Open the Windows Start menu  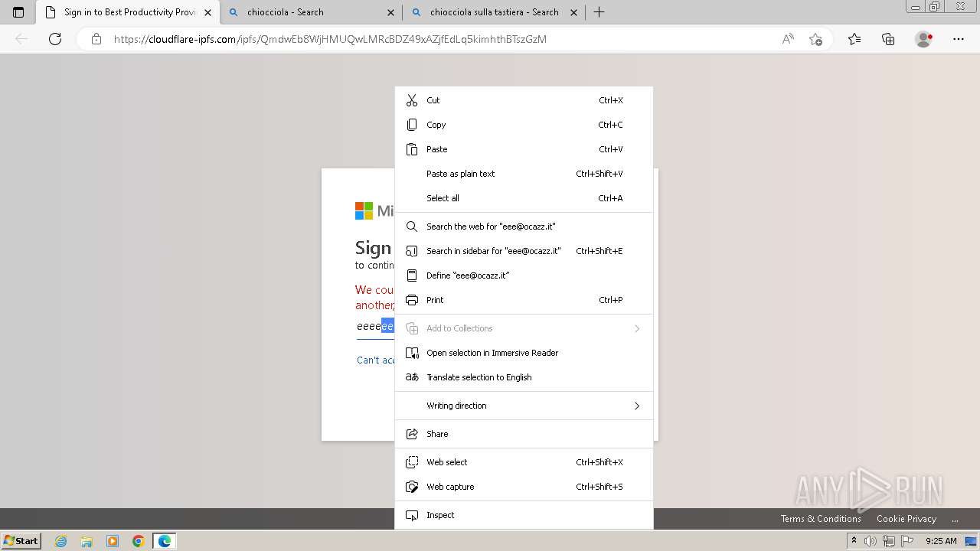pos(21,540)
